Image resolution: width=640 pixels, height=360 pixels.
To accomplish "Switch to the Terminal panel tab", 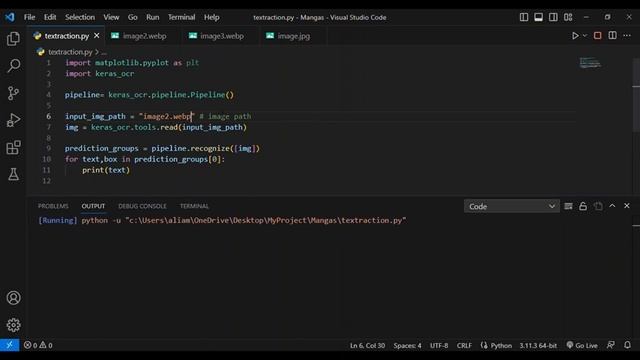I will tap(194, 206).
